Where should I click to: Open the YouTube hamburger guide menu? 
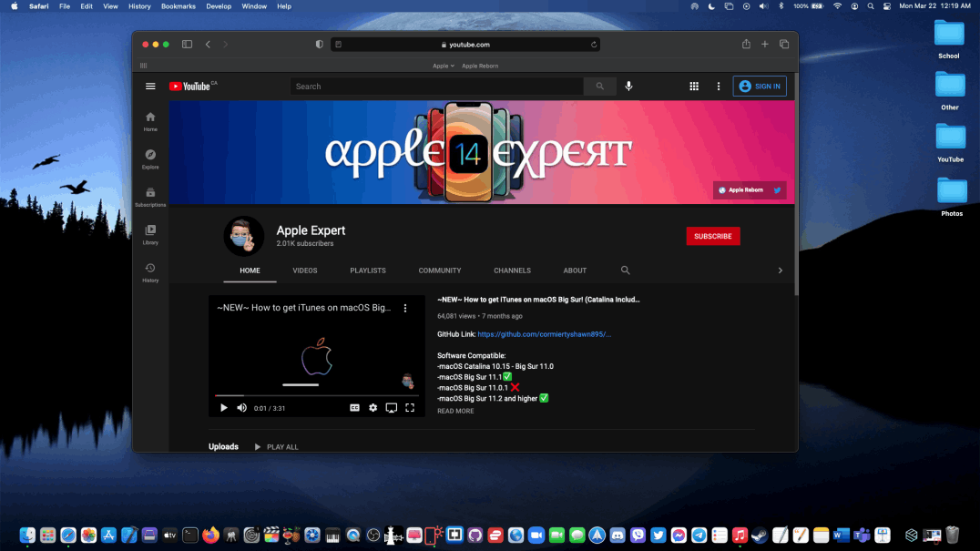point(150,87)
